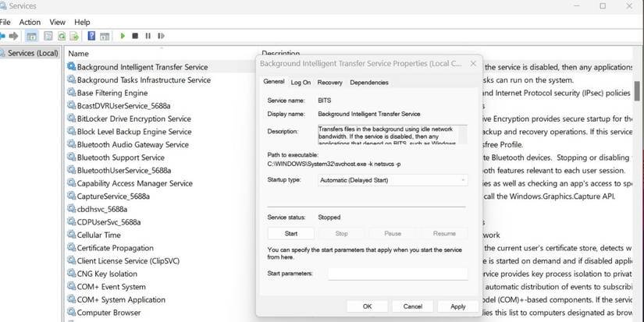Click the Start parameters input field
This screenshot has width=644, height=322.
click(x=397, y=274)
